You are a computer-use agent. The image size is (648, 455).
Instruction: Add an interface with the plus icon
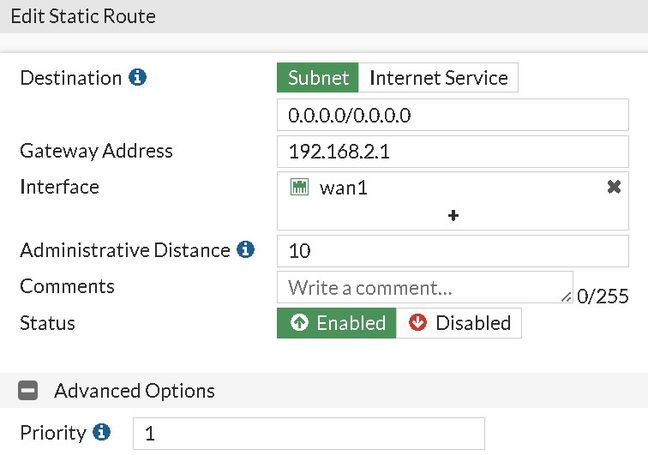click(453, 215)
